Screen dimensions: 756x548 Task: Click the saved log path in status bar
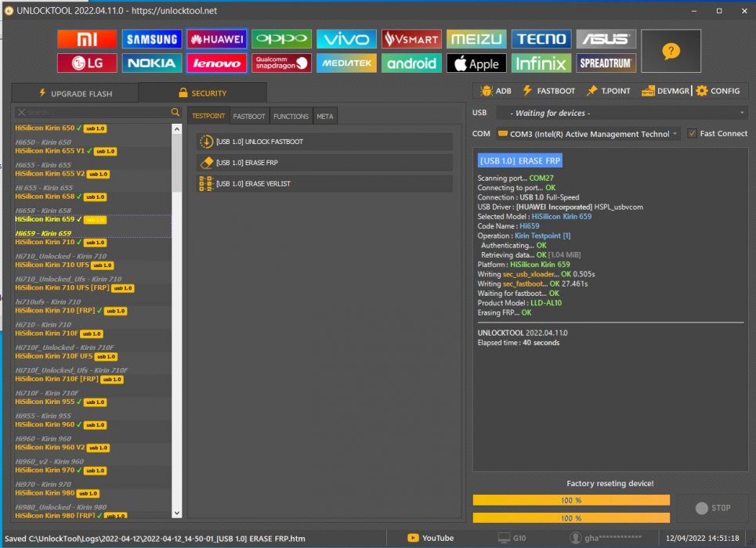coord(155,539)
